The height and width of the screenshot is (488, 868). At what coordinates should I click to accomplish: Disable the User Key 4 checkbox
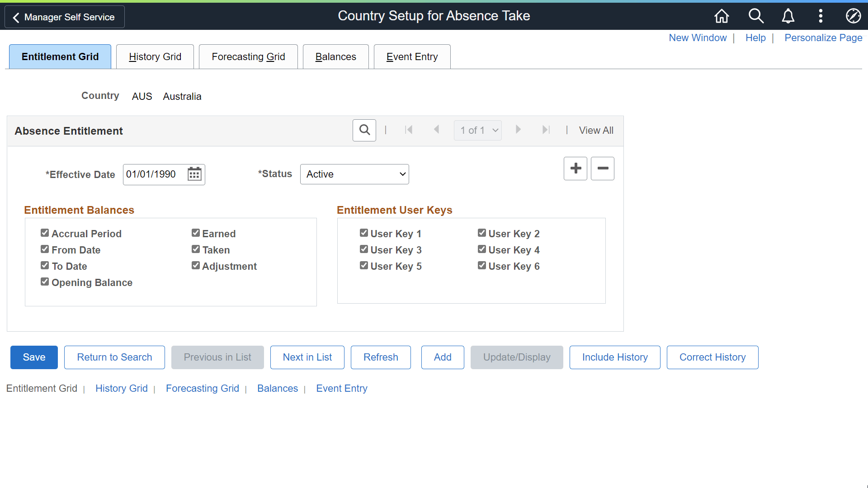pos(482,249)
